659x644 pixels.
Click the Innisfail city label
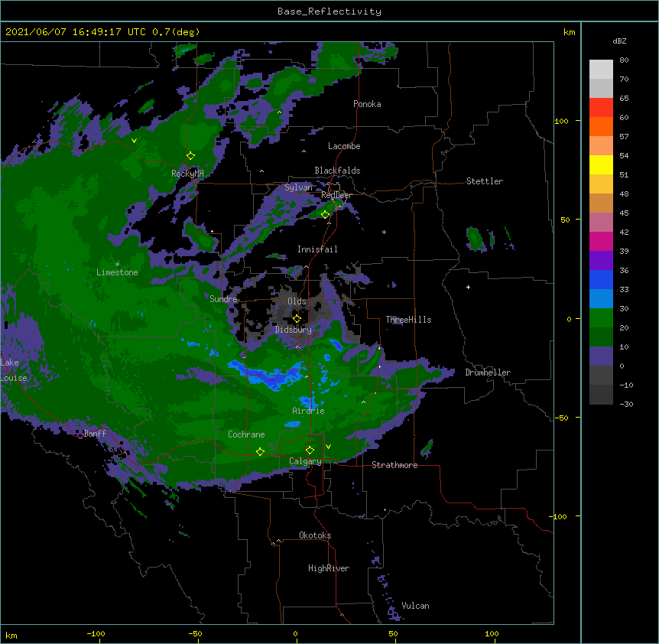[317, 249]
